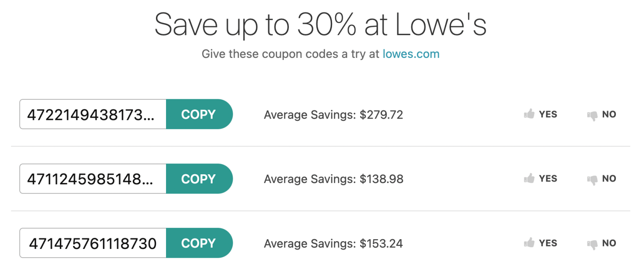
Task: Click the "Average Savings: $279.72" text
Action: tap(333, 115)
